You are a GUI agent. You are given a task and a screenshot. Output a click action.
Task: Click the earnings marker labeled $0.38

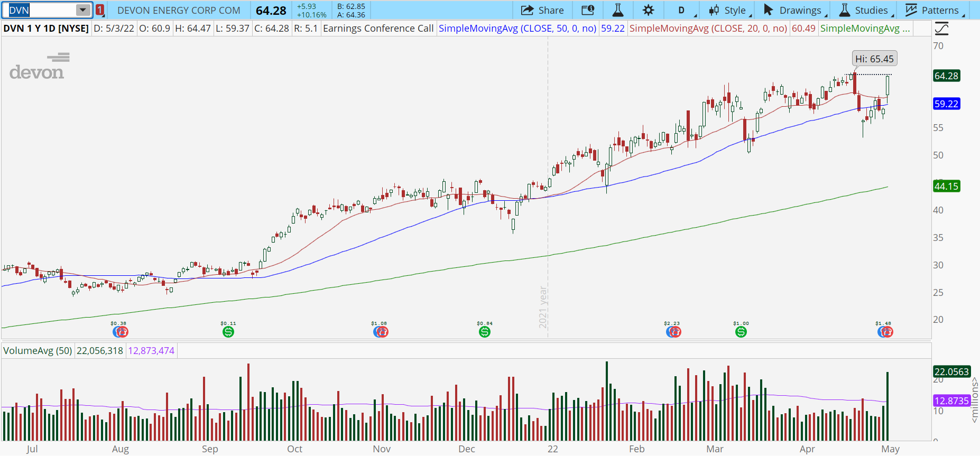(x=121, y=332)
